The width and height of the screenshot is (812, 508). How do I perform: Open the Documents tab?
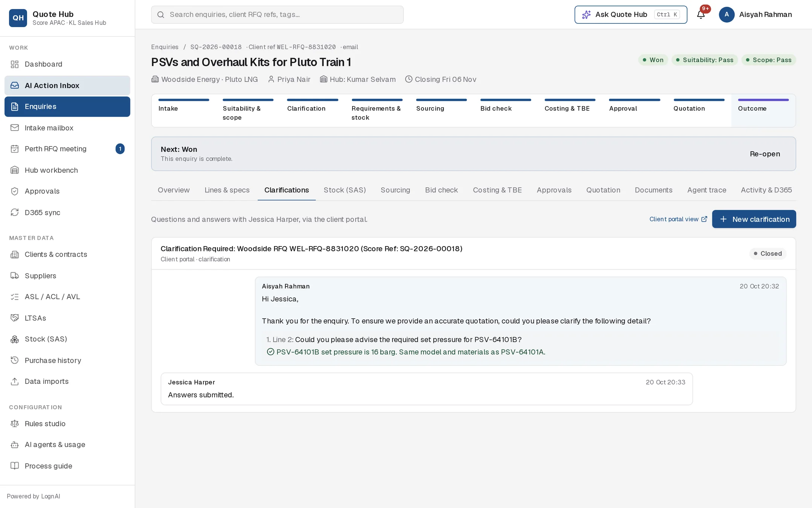(x=653, y=190)
